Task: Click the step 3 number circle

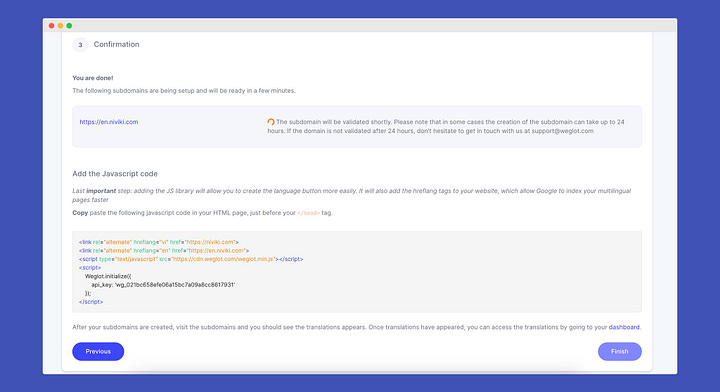Action: coord(80,45)
